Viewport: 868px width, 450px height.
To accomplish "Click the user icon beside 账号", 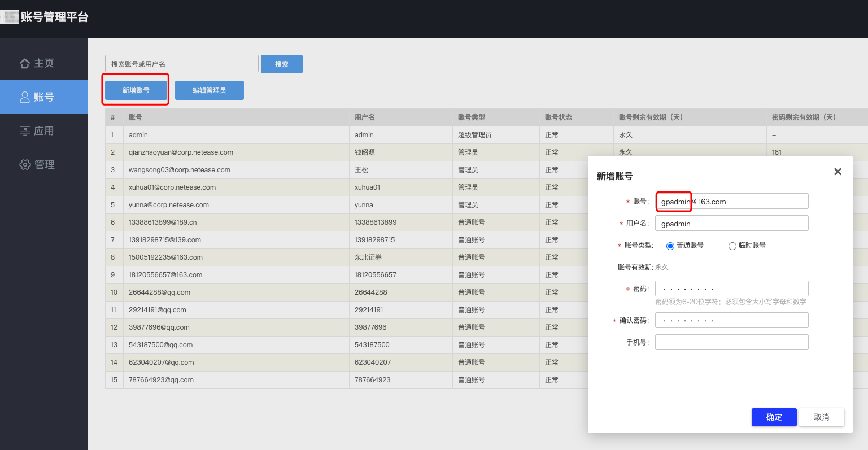I will click(25, 97).
